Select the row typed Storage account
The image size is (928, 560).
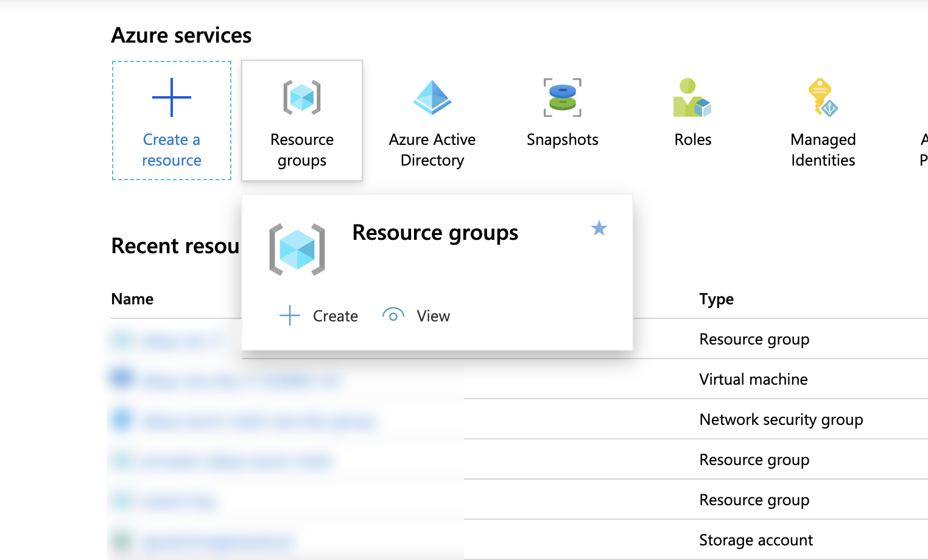coord(755,539)
